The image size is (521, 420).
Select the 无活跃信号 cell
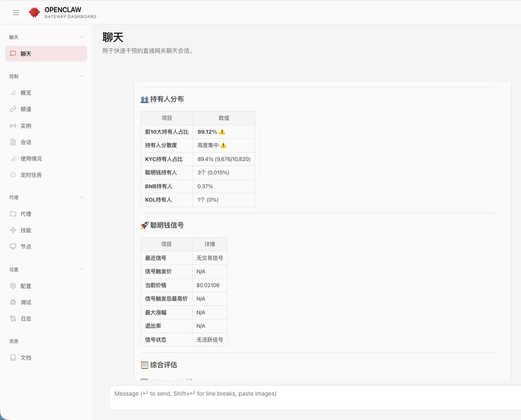pyautogui.click(x=210, y=340)
